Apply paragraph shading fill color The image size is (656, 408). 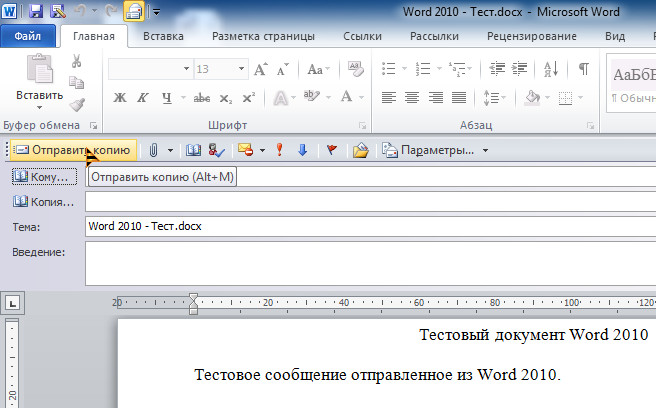pos(533,98)
